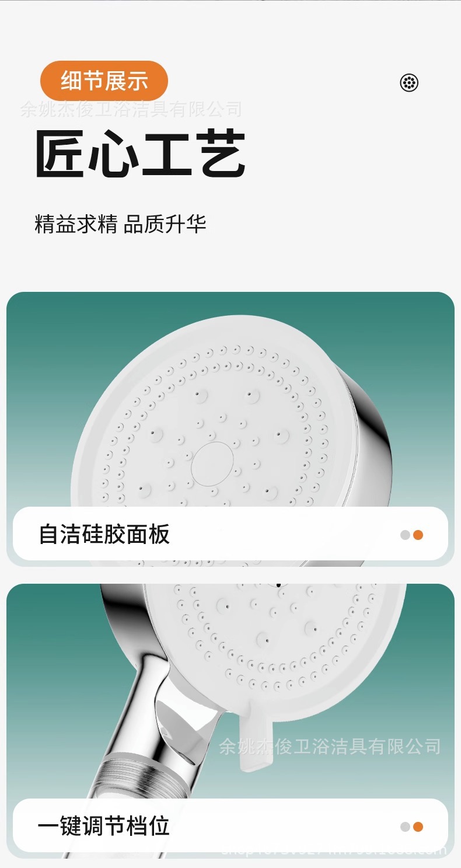
Task: Select the orange dot in 自洁硅胶面板 bar
Action: pos(418,535)
